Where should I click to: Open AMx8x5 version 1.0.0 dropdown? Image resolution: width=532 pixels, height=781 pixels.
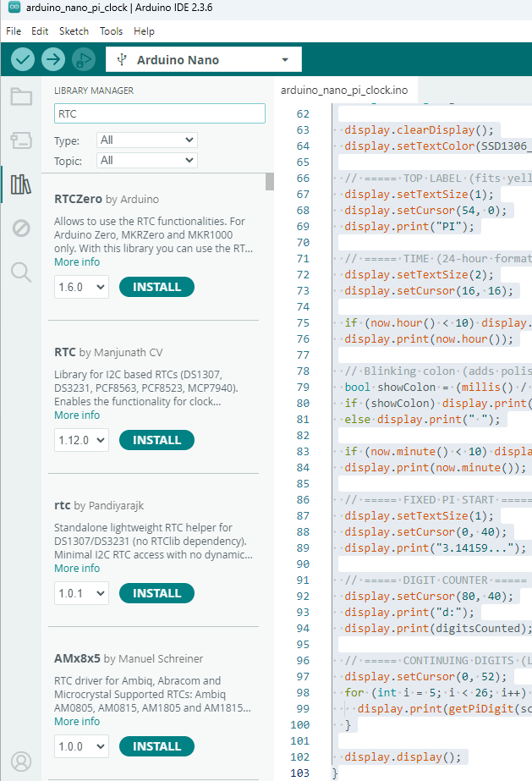pyautogui.click(x=81, y=746)
